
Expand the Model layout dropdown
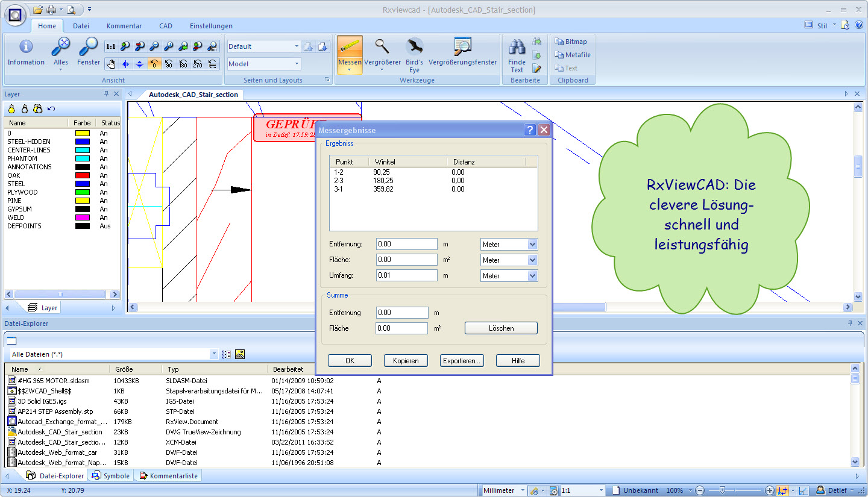(297, 64)
